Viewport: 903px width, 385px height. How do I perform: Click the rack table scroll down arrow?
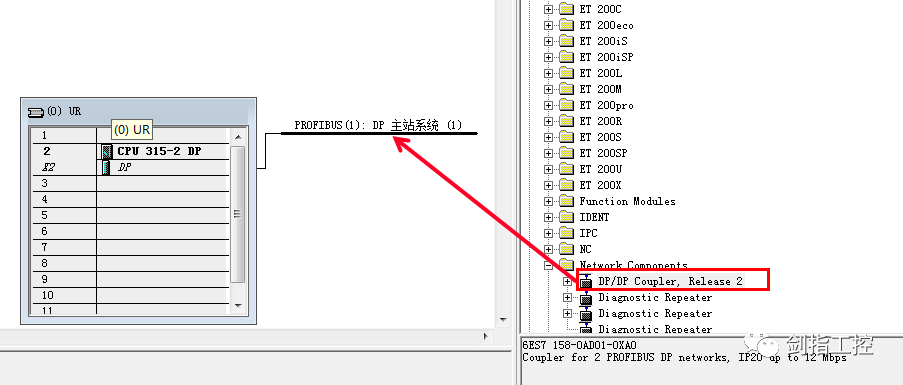click(238, 306)
